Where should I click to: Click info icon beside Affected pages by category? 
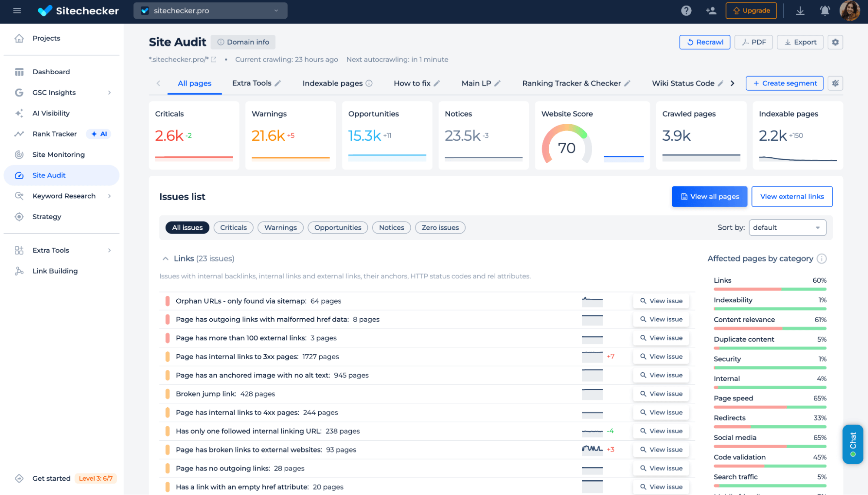coord(822,259)
